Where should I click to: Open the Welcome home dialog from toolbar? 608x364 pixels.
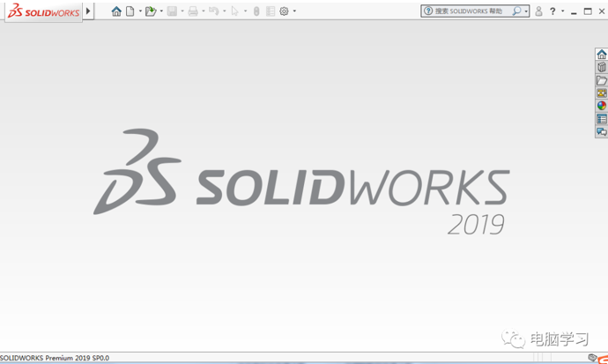click(116, 11)
